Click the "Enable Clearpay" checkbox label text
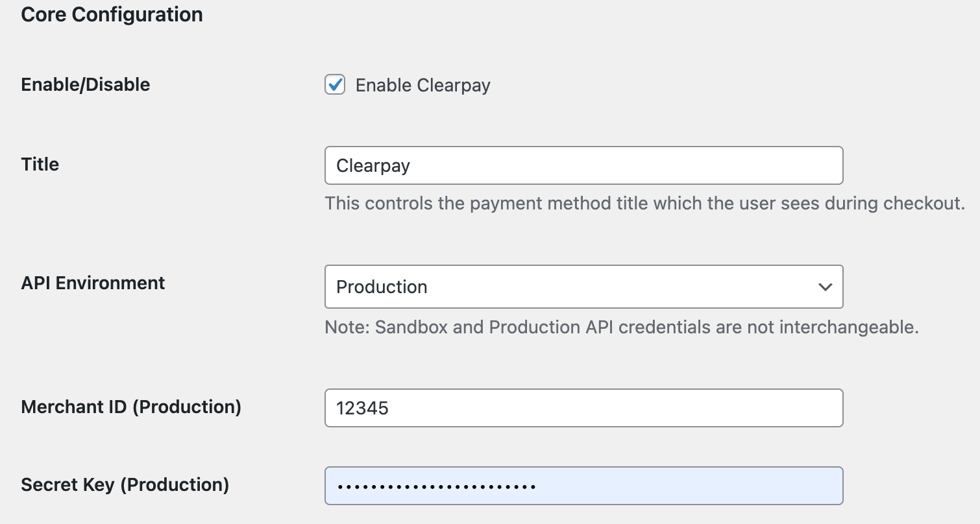The image size is (980, 524). [423, 86]
